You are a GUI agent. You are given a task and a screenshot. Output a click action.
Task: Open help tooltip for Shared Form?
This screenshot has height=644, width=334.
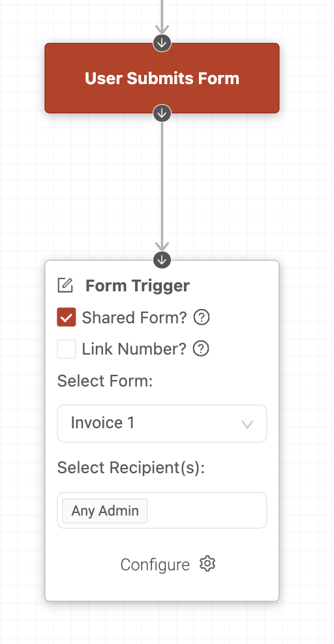coord(202,317)
